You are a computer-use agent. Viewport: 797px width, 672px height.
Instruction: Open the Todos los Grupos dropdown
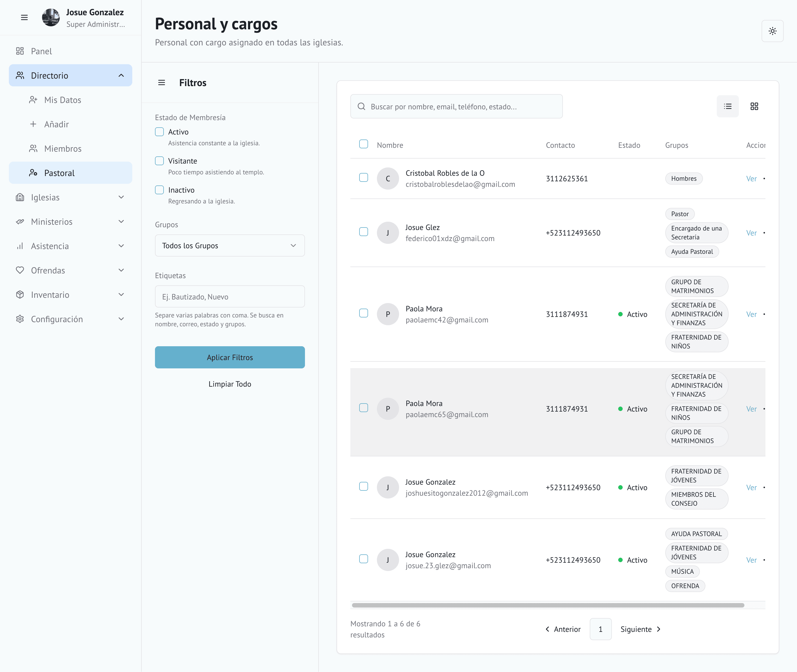tap(230, 246)
